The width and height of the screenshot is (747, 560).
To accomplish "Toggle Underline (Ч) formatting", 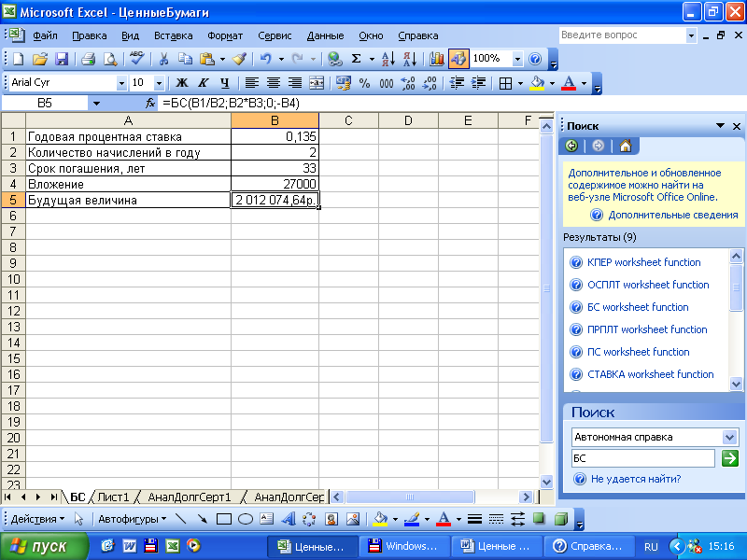I will coord(225,83).
